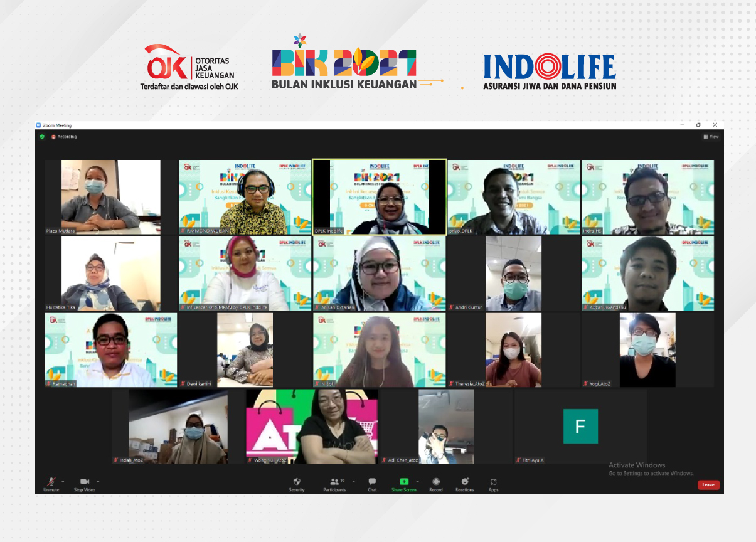
Task: Select Dewi kartini's video tile
Action: click(245, 350)
